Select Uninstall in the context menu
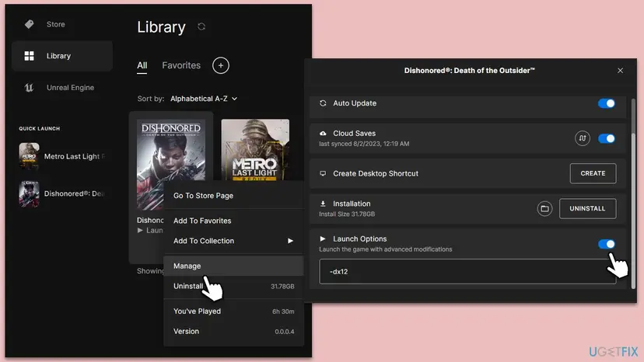The width and height of the screenshot is (644, 362). coord(233,286)
